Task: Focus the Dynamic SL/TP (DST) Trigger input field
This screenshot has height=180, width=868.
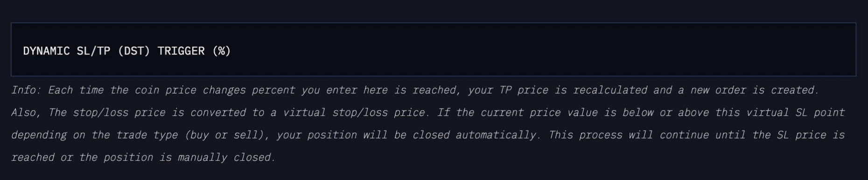Action: point(434,49)
